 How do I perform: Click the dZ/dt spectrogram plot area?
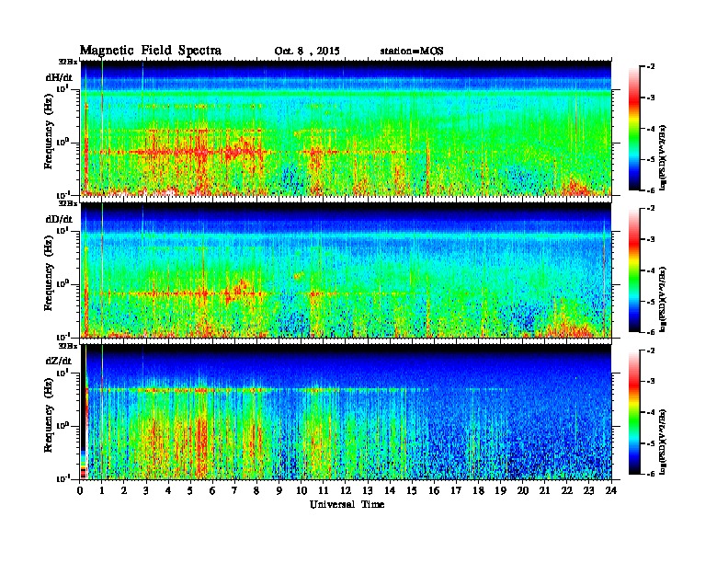tap(346, 412)
